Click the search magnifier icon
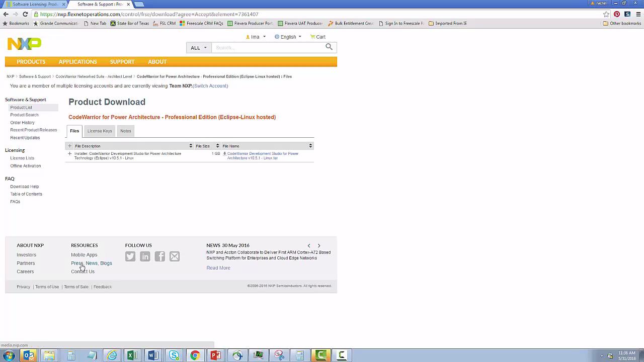Image resolution: width=644 pixels, height=362 pixels. [329, 47]
